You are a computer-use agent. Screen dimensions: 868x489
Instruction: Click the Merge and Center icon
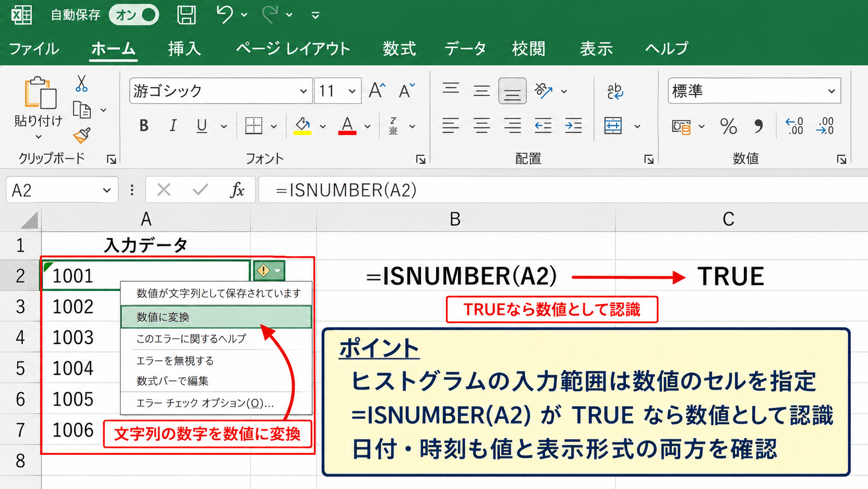tap(613, 126)
